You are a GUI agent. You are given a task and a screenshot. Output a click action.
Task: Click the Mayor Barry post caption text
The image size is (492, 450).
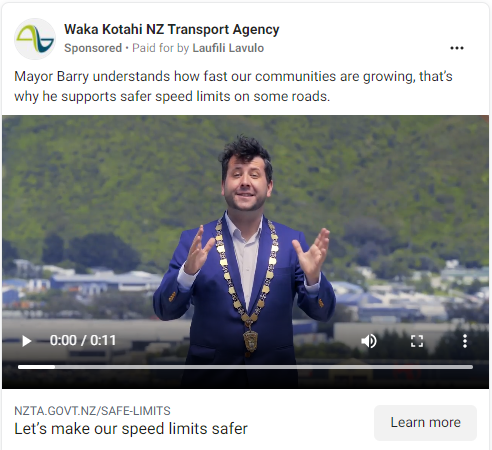[x=233, y=86]
